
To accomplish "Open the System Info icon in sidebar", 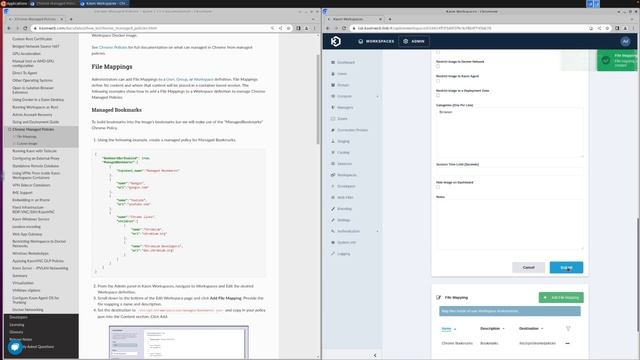I will pos(333,242).
